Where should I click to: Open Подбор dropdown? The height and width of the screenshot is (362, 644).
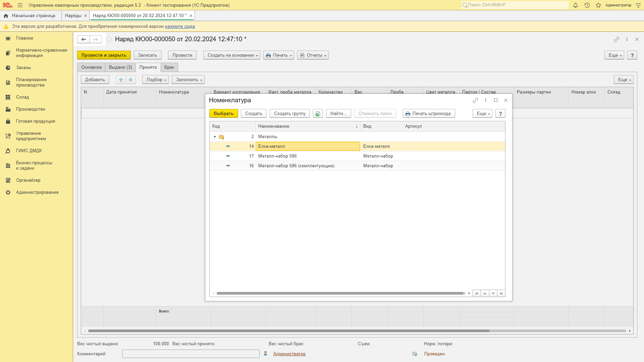[x=156, y=80]
